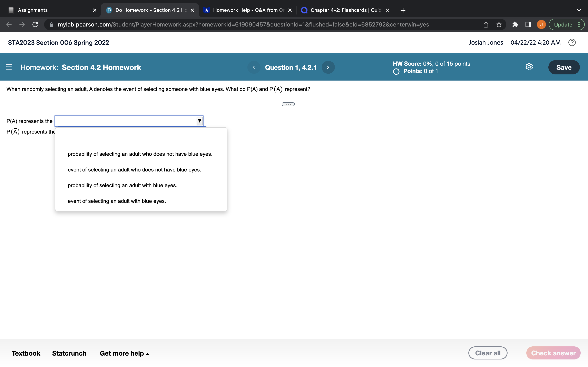The image size is (588, 367).
Task: Click the bookmark star icon
Action: (499, 24)
